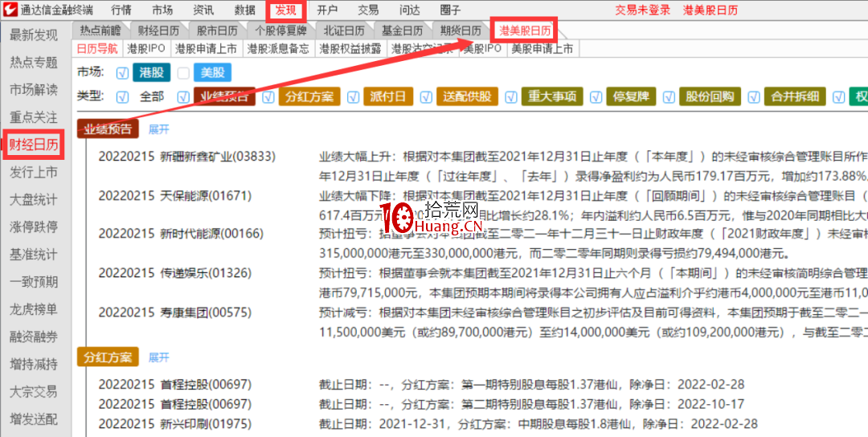The width and height of the screenshot is (868, 437).
Task: Toggle the 停复牌 type checkbox
Action: pos(596,97)
